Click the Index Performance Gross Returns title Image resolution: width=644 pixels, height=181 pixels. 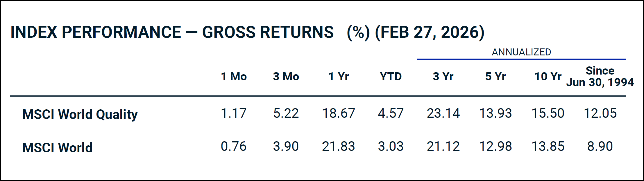[x=247, y=32]
